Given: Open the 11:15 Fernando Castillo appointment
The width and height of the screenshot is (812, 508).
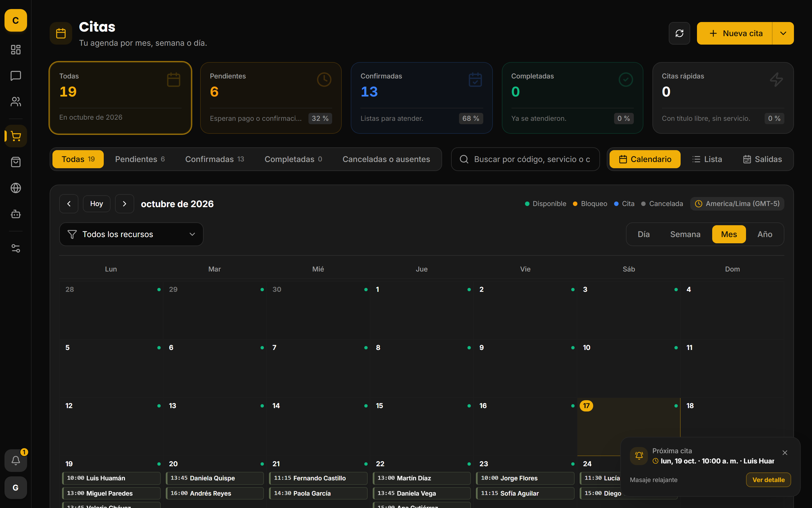Looking at the screenshot, I should point(318,478).
